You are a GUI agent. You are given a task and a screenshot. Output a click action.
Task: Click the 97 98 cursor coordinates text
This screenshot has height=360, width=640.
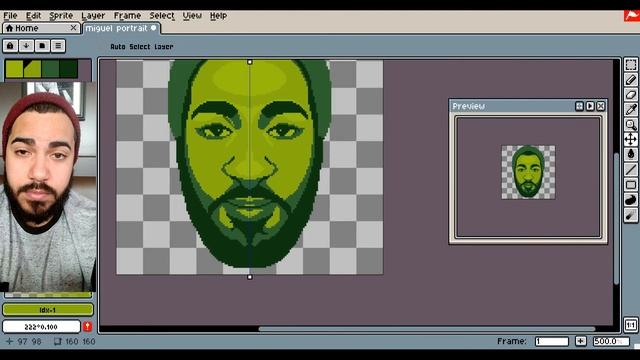click(29, 341)
